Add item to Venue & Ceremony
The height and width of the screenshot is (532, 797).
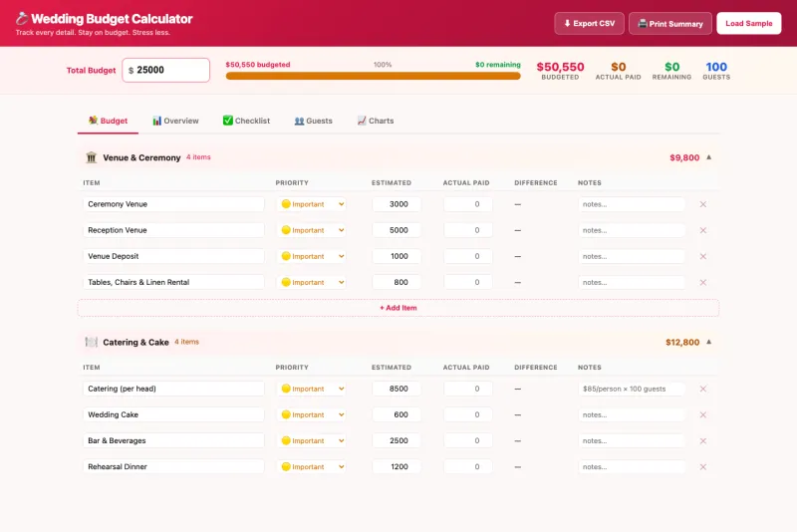coord(398,308)
